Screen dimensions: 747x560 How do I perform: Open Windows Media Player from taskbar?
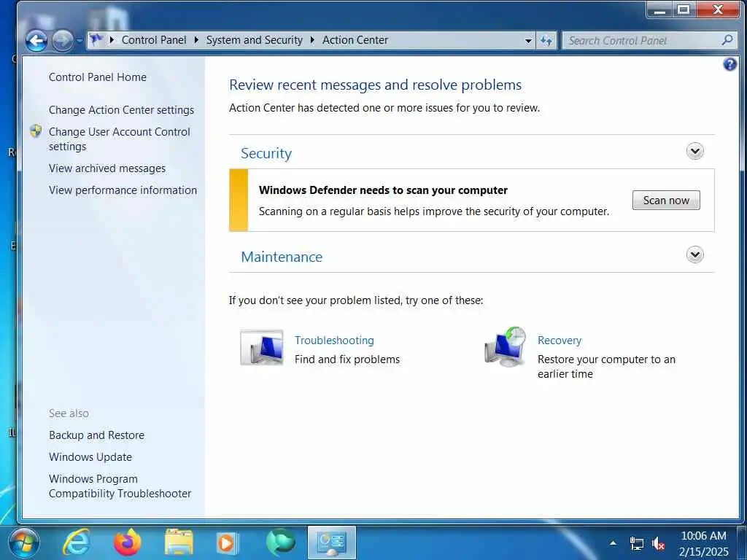click(x=228, y=542)
